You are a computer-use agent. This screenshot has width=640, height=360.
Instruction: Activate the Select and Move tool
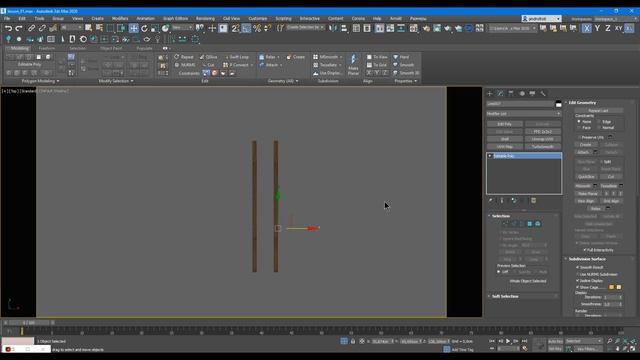coord(133,28)
